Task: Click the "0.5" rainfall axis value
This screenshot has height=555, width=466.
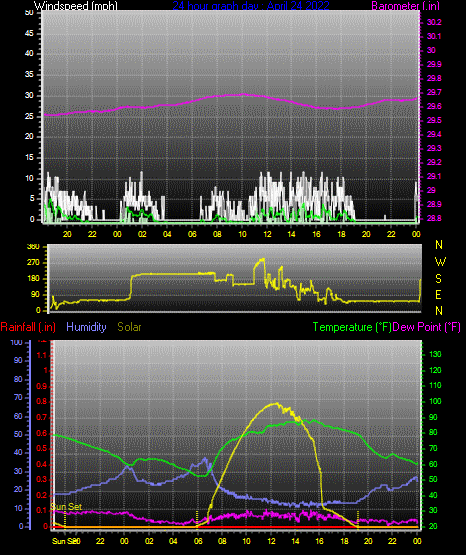Action: coord(42,448)
